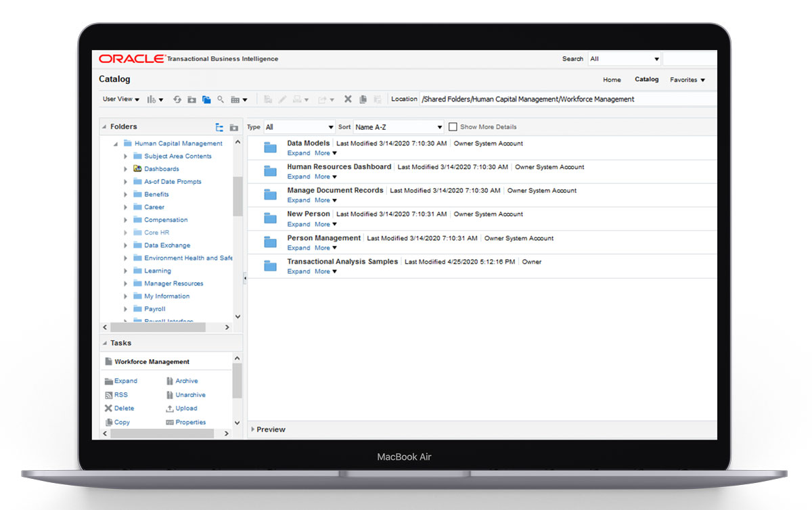
Task: Open the More menu for Data Models
Action: point(325,154)
